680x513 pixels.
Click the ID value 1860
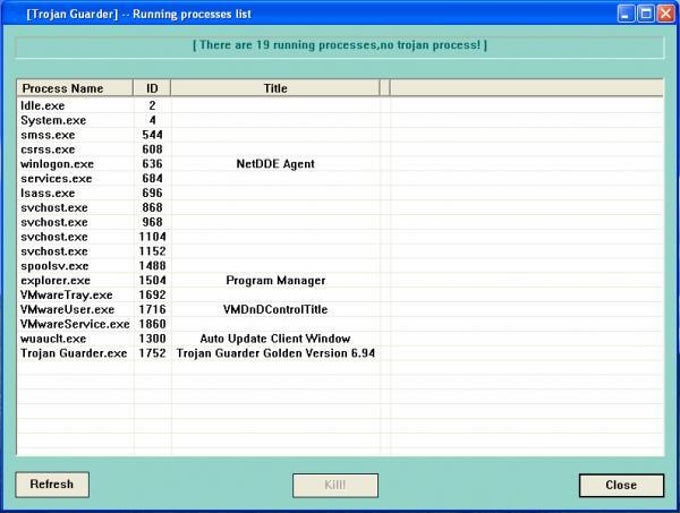[152, 324]
